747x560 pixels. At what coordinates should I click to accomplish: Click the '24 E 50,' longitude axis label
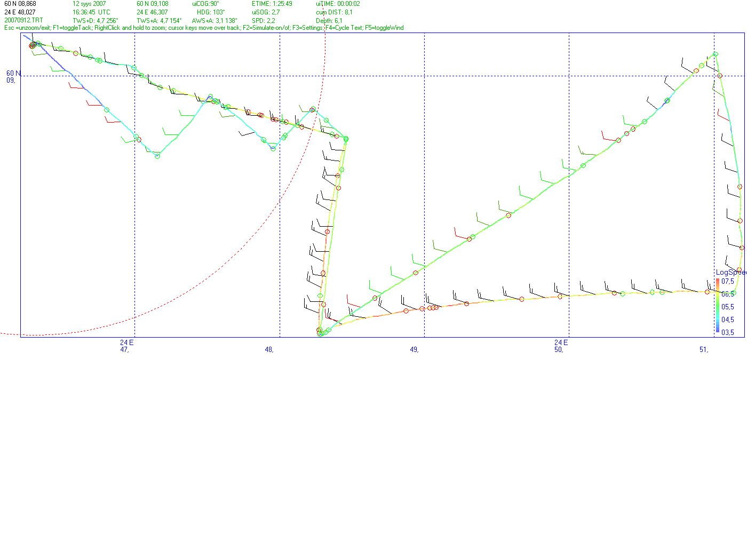pyautogui.click(x=561, y=346)
